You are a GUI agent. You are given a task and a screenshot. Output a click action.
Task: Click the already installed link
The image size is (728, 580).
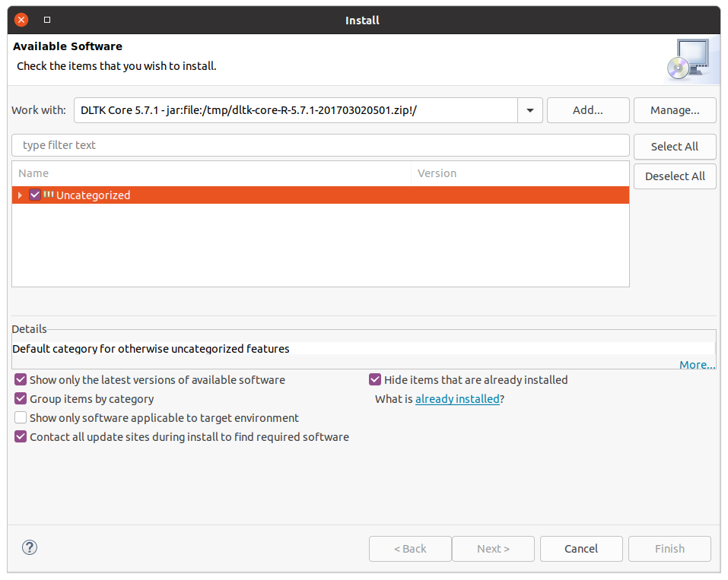(x=457, y=398)
